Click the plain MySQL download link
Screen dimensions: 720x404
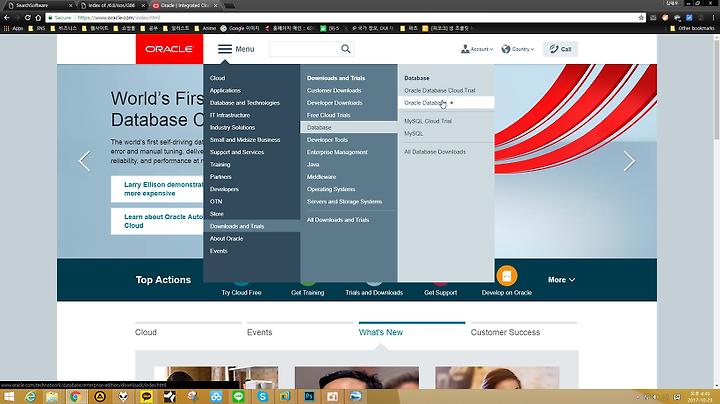coord(413,134)
